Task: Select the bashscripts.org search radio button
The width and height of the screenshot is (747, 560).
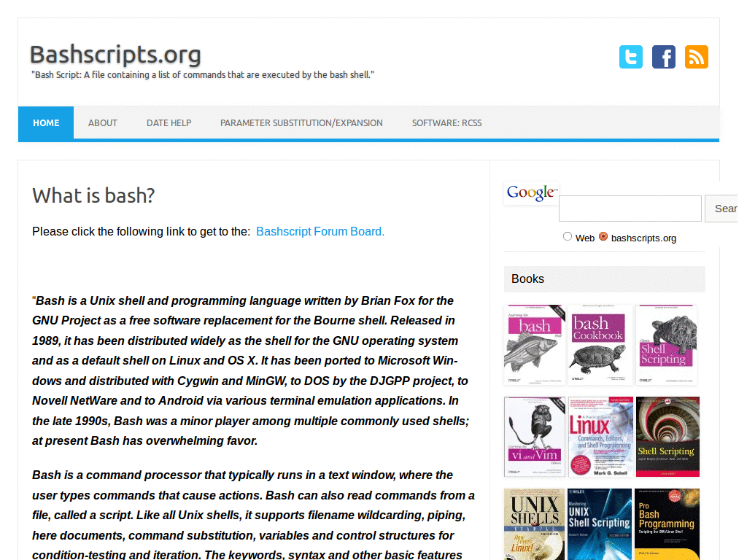Action: pos(603,237)
